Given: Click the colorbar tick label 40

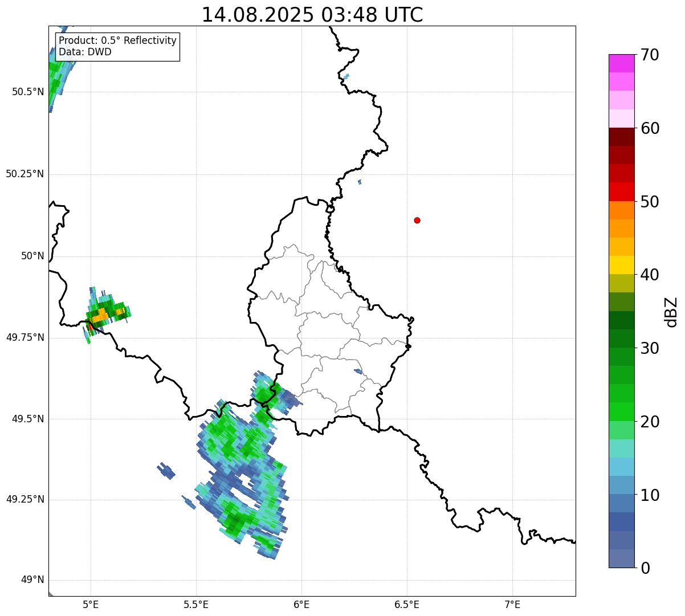Looking at the screenshot, I should [x=650, y=275].
